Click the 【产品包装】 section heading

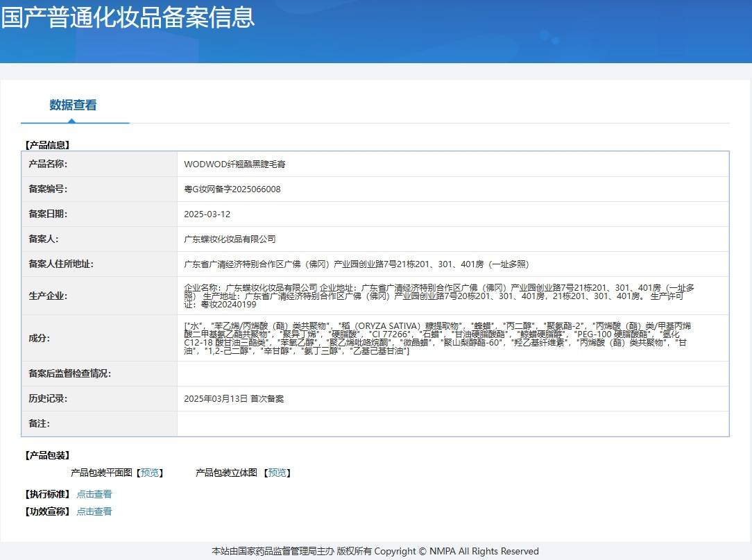click(47, 455)
